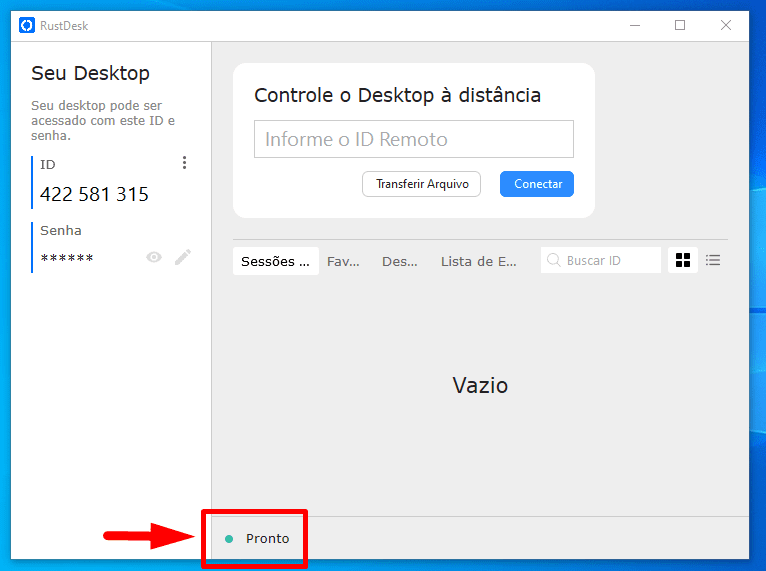Switch to list view of sessions
The image size is (766, 571).
(713, 260)
